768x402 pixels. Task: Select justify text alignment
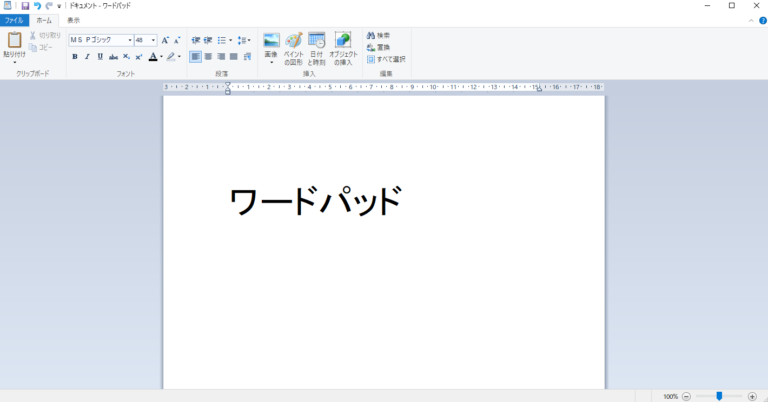(234, 57)
